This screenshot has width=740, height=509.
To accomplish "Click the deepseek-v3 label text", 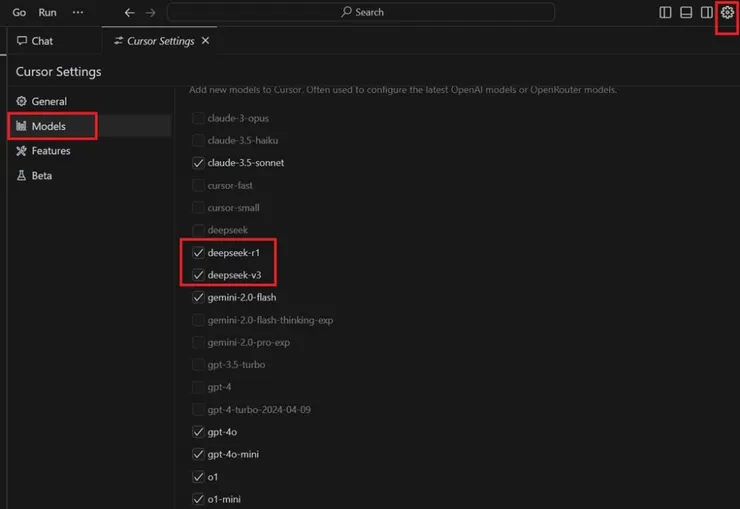I will 235,275.
